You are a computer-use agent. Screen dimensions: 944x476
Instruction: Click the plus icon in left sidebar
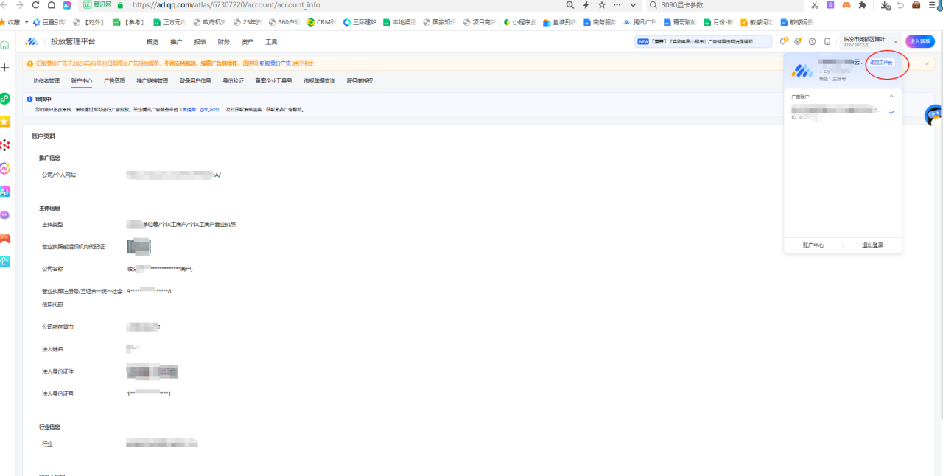tap(5, 67)
